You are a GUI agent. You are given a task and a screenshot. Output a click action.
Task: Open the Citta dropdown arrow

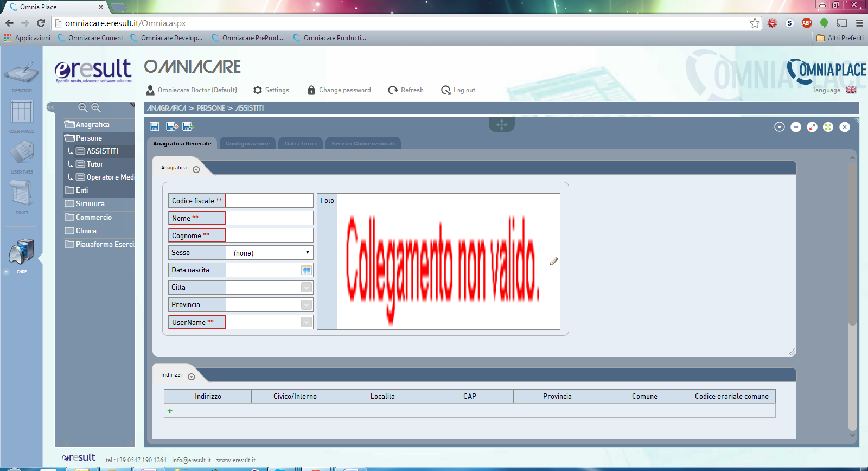point(307,288)
